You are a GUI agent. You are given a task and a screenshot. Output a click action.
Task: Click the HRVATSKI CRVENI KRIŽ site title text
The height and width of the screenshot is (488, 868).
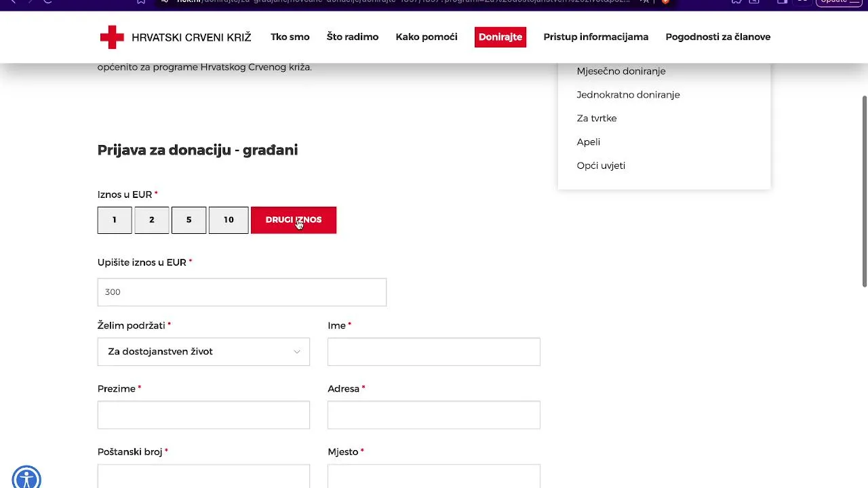point(191,37)
